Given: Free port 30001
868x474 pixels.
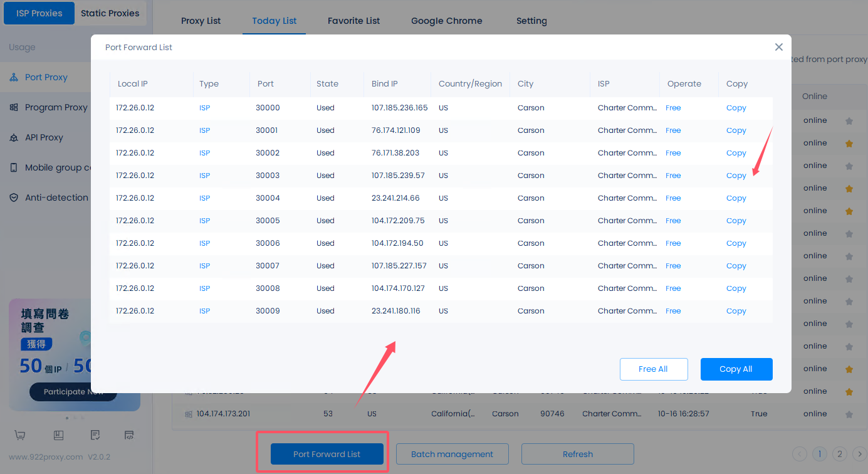Looking at the screenshot, I should point(673,130).
